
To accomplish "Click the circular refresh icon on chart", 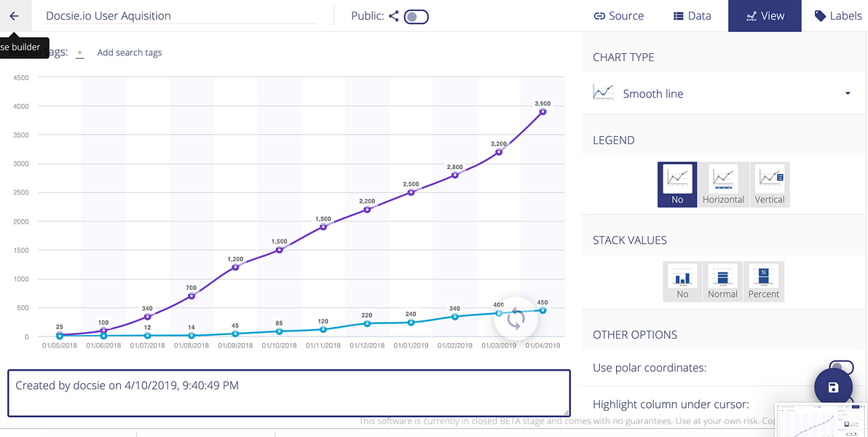I will pyautogui.click(x=516, y=320).
